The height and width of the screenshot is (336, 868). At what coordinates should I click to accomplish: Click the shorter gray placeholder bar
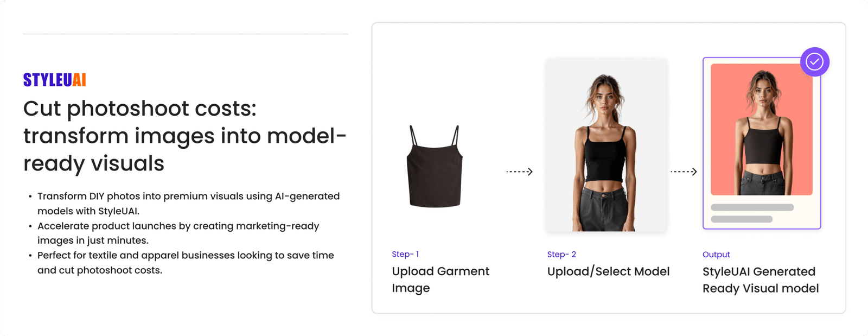click(742, 219)
